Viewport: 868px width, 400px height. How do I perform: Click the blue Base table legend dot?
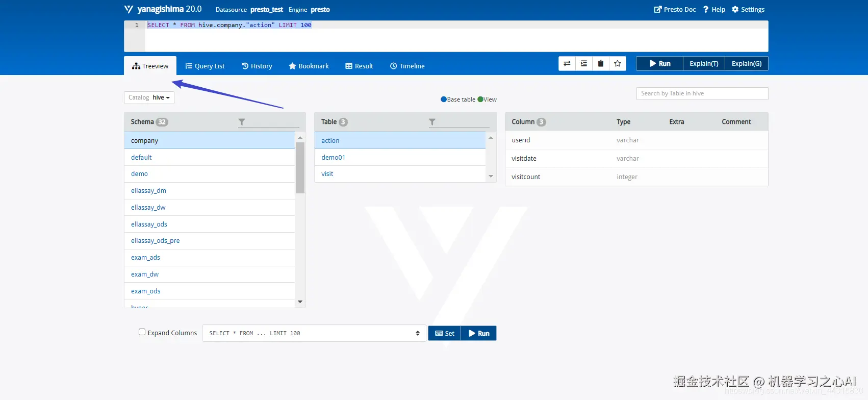[444, 99]
